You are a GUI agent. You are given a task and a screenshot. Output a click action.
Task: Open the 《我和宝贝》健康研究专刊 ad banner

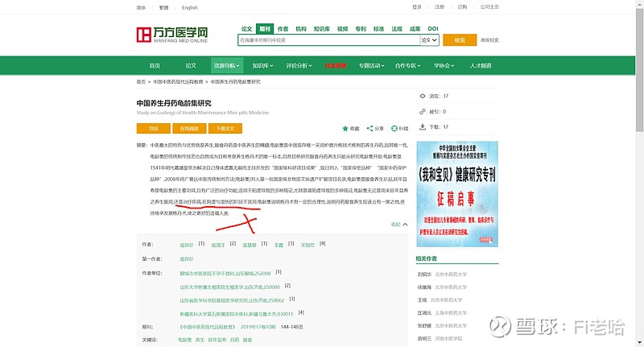(457, 194)
